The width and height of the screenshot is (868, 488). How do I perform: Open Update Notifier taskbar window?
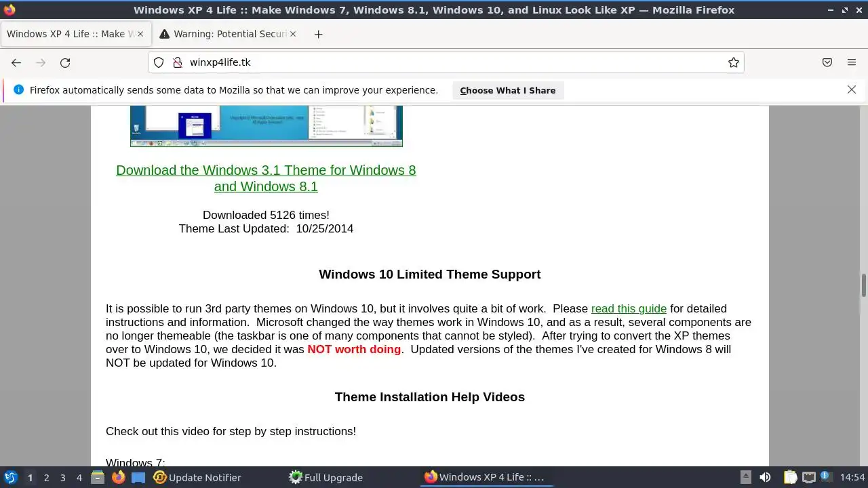pos(198,477)
